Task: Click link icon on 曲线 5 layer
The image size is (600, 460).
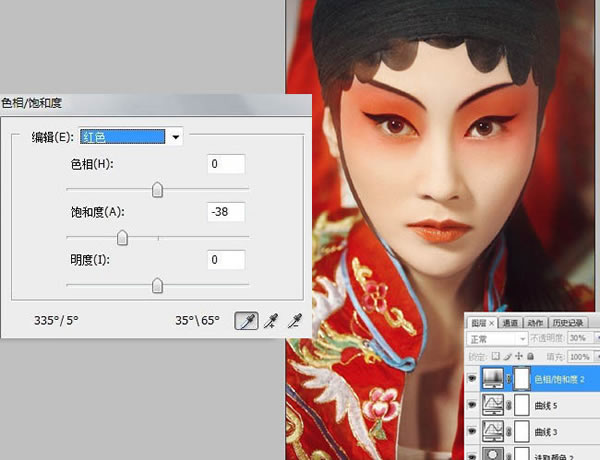Action: point(509,405)
